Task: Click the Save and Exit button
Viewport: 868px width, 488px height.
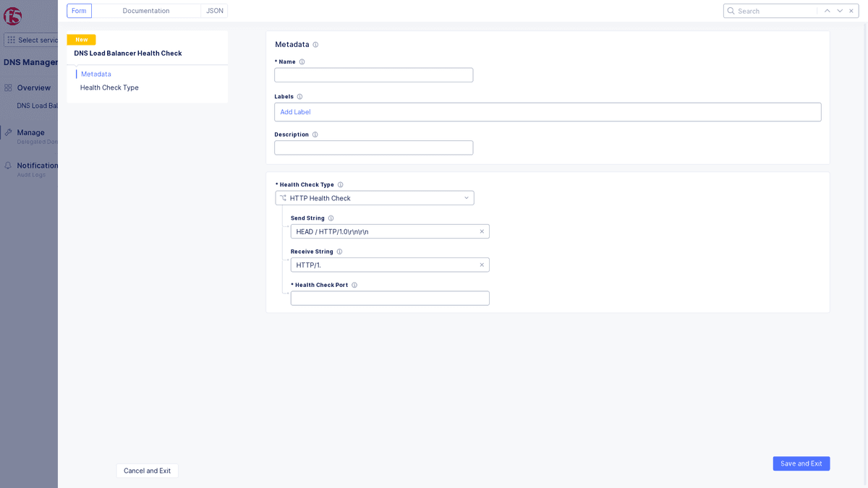Action: (801, 463)
